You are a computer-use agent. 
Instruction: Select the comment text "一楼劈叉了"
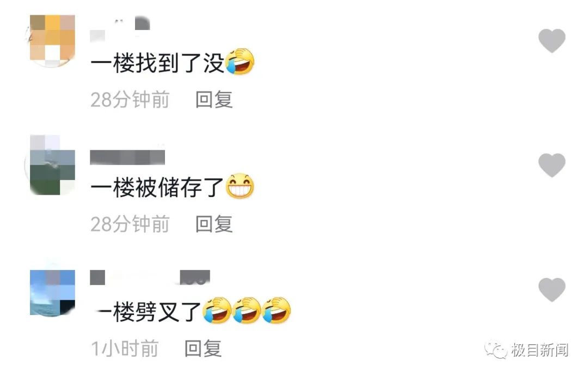pos(146,312)
